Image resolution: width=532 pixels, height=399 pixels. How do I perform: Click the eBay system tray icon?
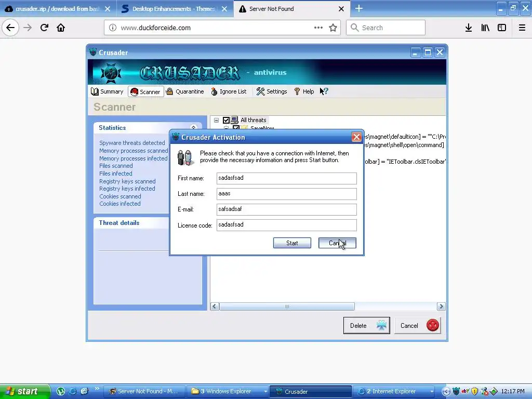point(465,392)
